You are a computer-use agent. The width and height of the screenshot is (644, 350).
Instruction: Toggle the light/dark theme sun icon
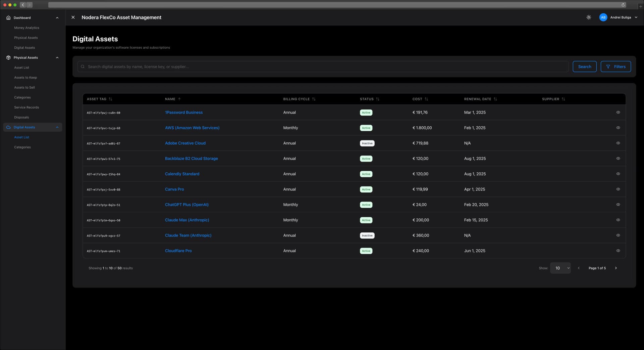[589, 17]
